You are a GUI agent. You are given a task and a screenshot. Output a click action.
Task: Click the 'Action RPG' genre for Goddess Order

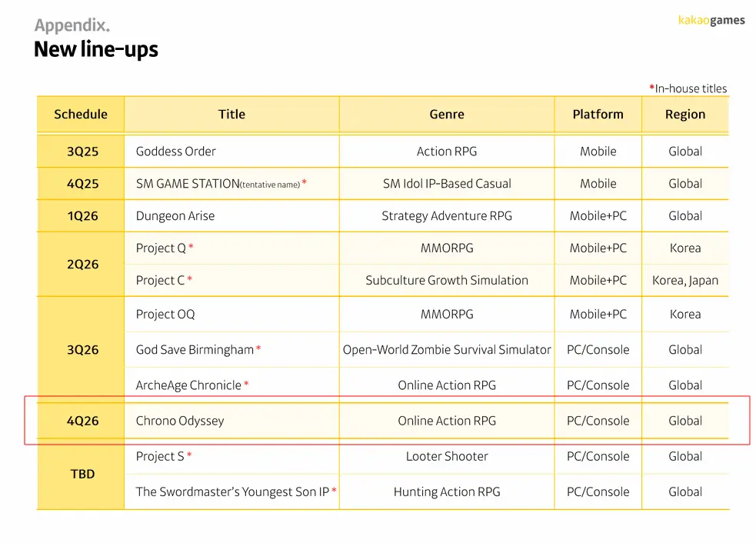pos(447,152)
